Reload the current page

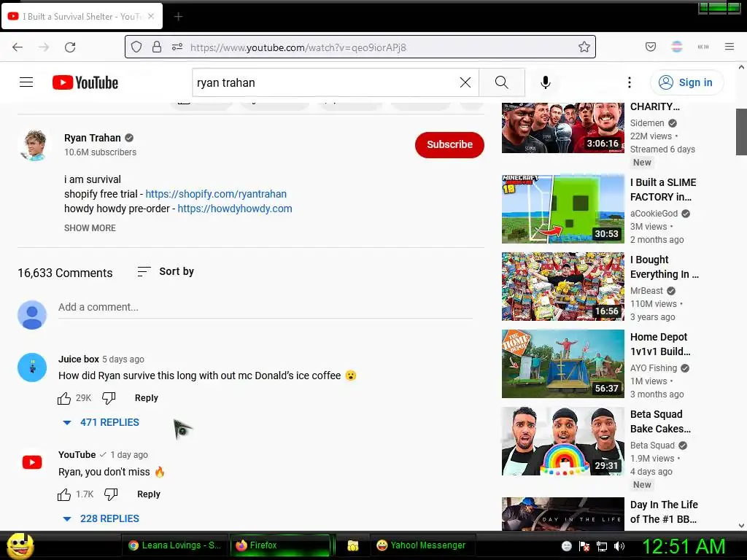point(70,47)
